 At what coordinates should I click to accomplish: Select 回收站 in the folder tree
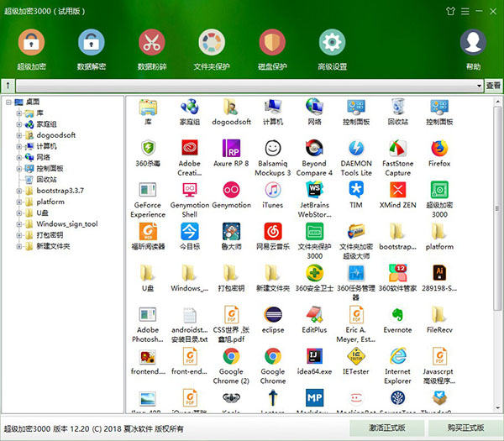(46, 180)
